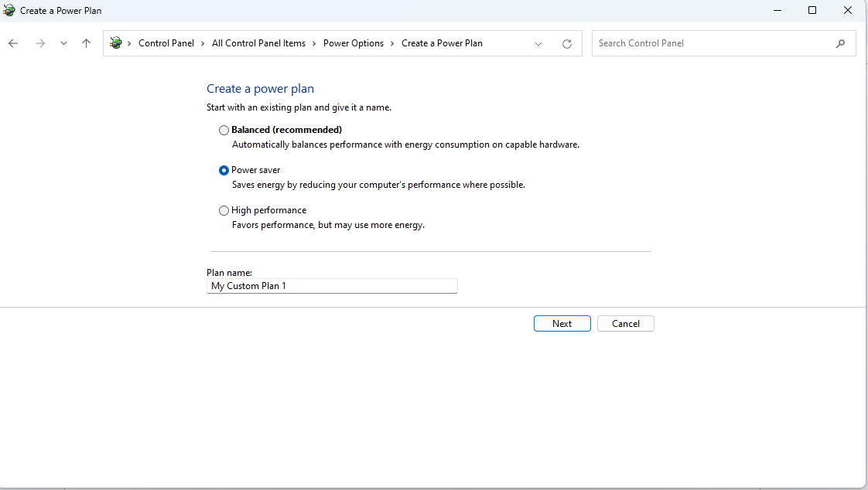The height and width of the screenshot is (490, 868).
Task: Click 'Start with an existing plan' text
Action: click(x=299, y=107)
